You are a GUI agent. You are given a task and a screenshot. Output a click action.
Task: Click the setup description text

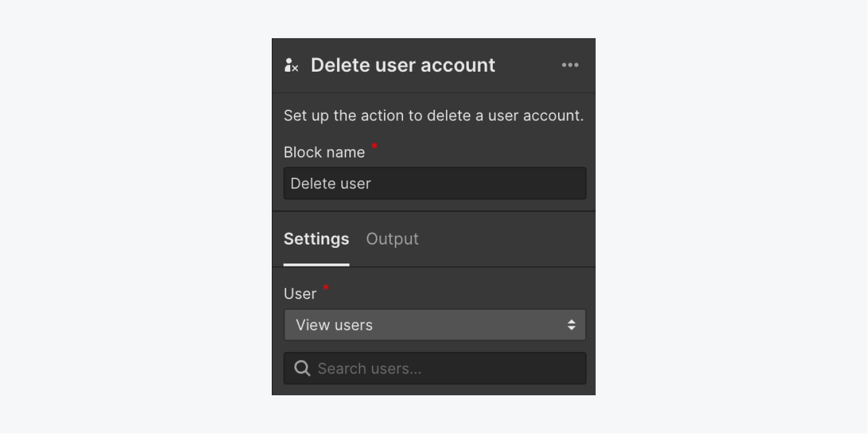[434, 116]
